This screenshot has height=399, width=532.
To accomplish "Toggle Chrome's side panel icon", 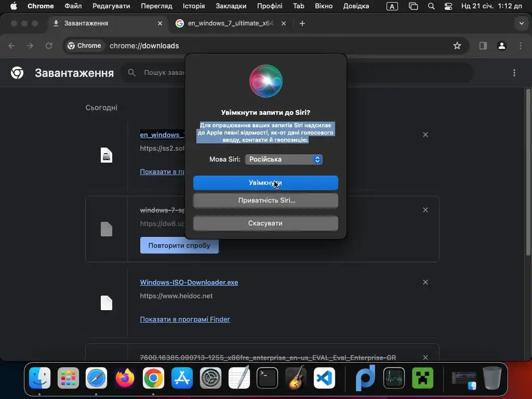I will [483, 46].
